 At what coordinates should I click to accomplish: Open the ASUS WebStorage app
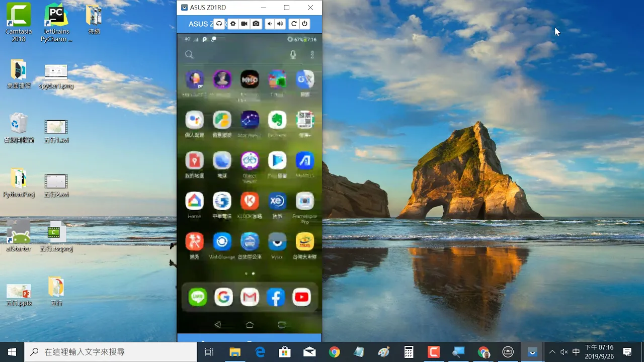point(222,242)
